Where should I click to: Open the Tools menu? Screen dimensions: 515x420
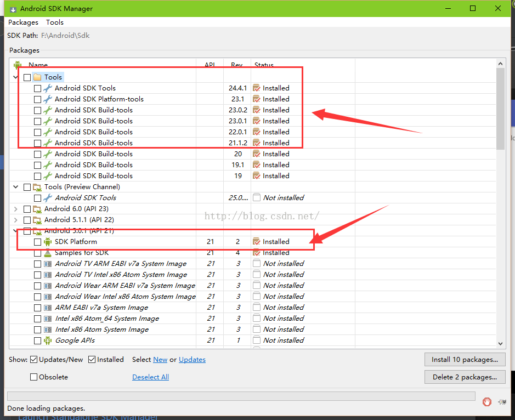54,22
